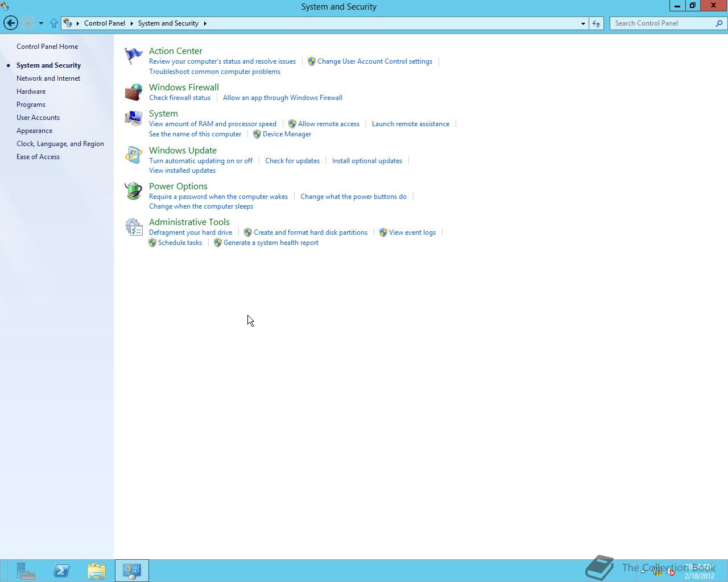This screenshot has height=582, width=728.
Task: Open the Windows Update heading
Action: click(x=183, y=151)
